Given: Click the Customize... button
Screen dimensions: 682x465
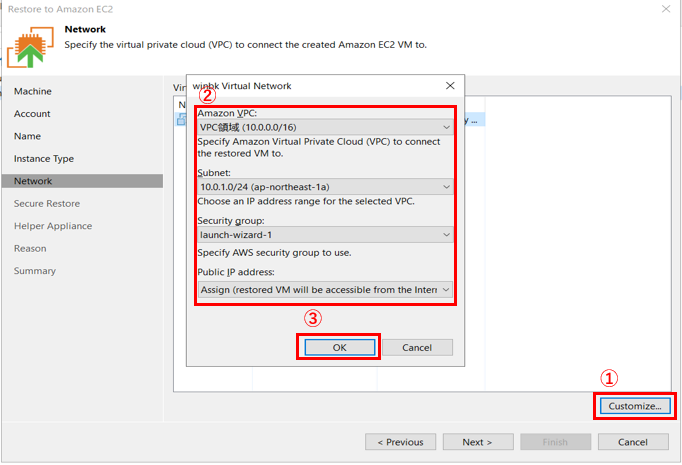Looking at the screenshot, I should 635,406.
